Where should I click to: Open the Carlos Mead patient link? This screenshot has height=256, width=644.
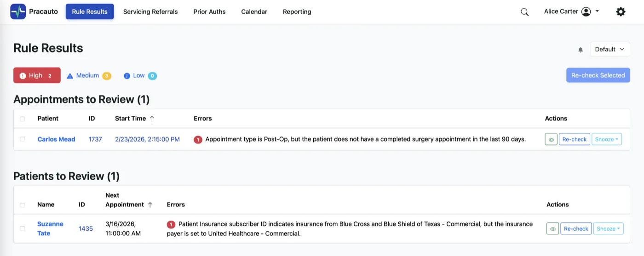tap(56, 139)
